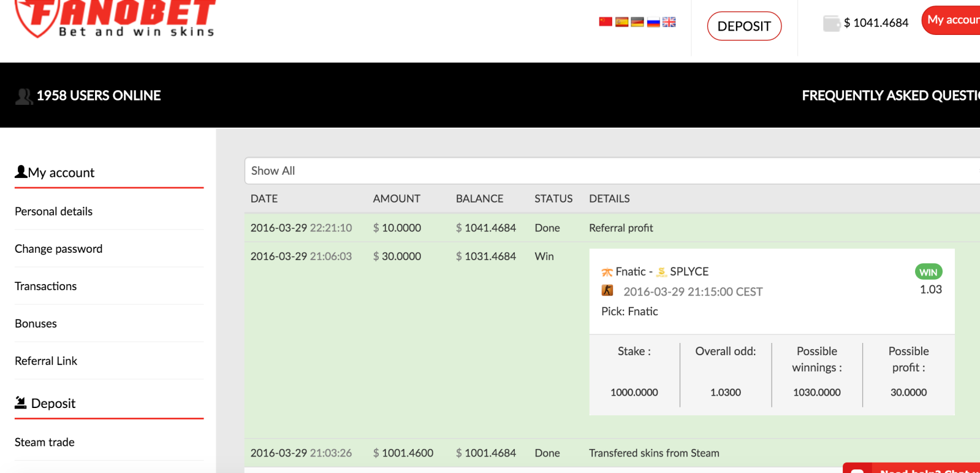Click the Transfered skins from Steam text

tap(654, 453)
